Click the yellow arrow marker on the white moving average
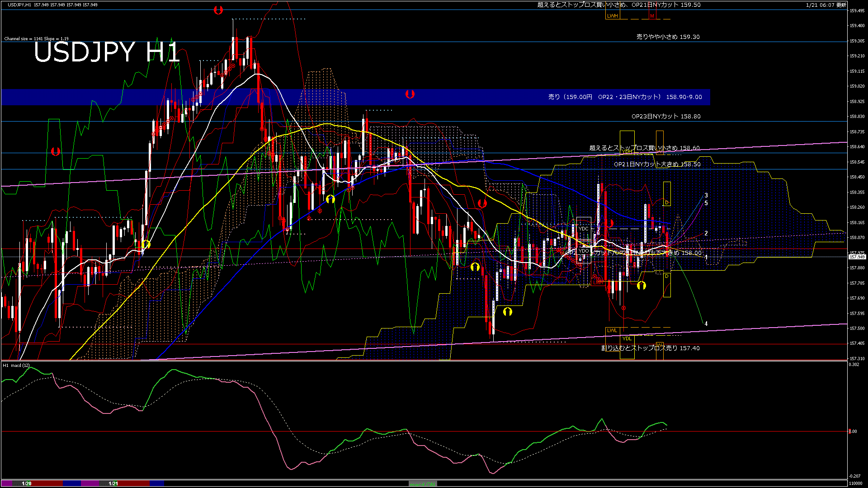 [x=146, y=244]
